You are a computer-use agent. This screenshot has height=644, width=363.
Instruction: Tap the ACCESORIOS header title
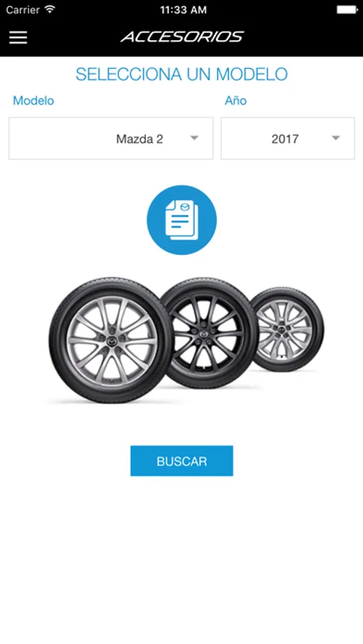pos(182,37)
